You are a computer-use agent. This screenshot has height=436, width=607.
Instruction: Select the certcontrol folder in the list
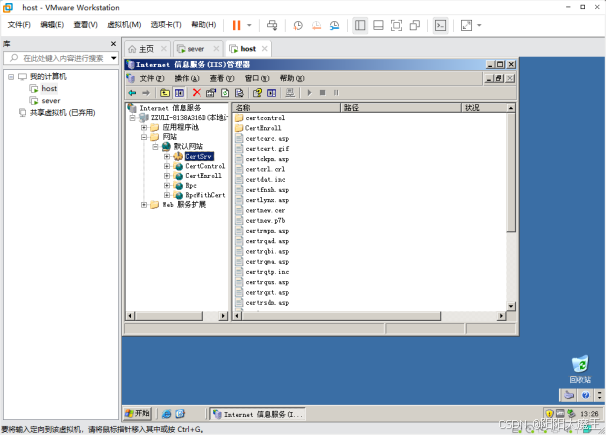point(265,118)
